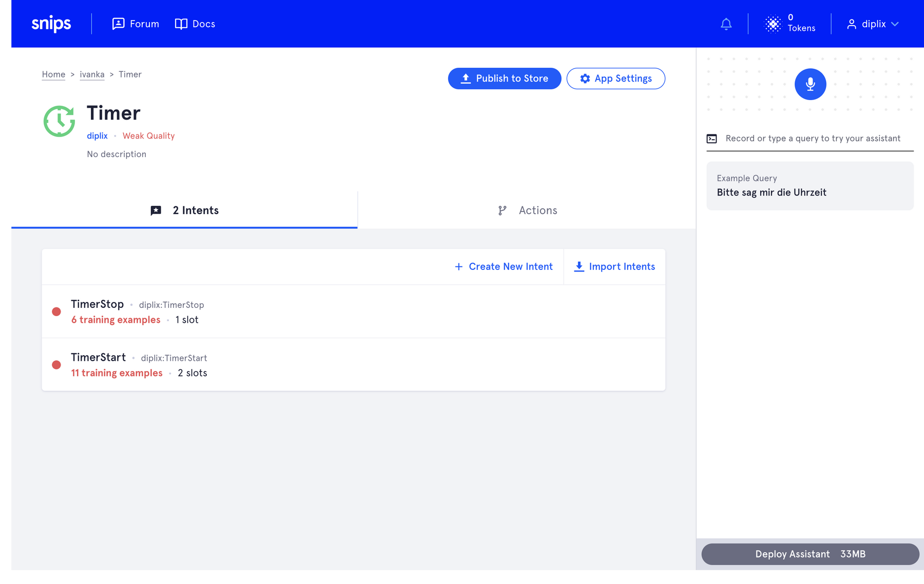The image size is (924, 584).
Task: Click Publish to Store button
Action: point(505,79)
